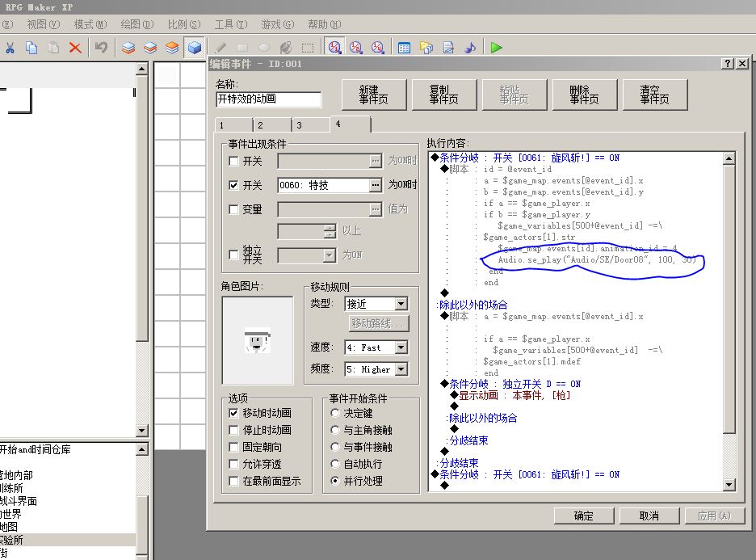Open the Database toolbar icon
The width and height of the screenshot is (756, 560).
404,47
